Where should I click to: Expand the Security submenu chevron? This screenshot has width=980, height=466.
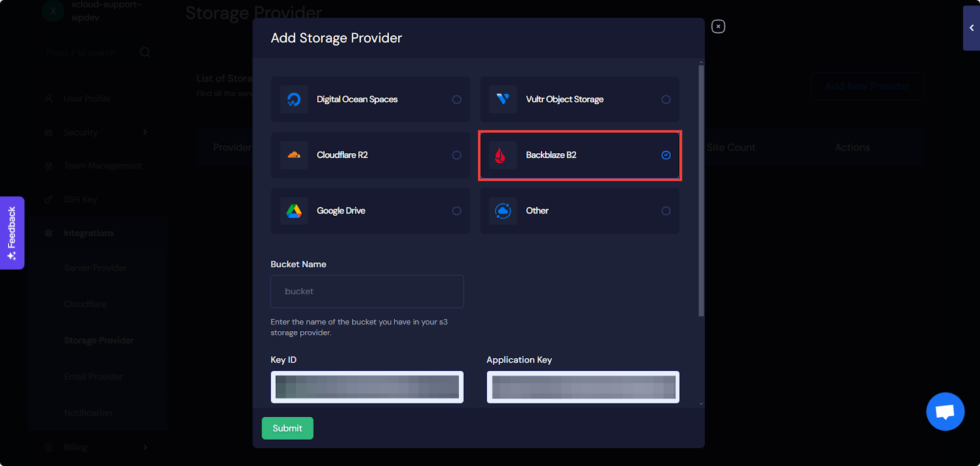[145, 132]
